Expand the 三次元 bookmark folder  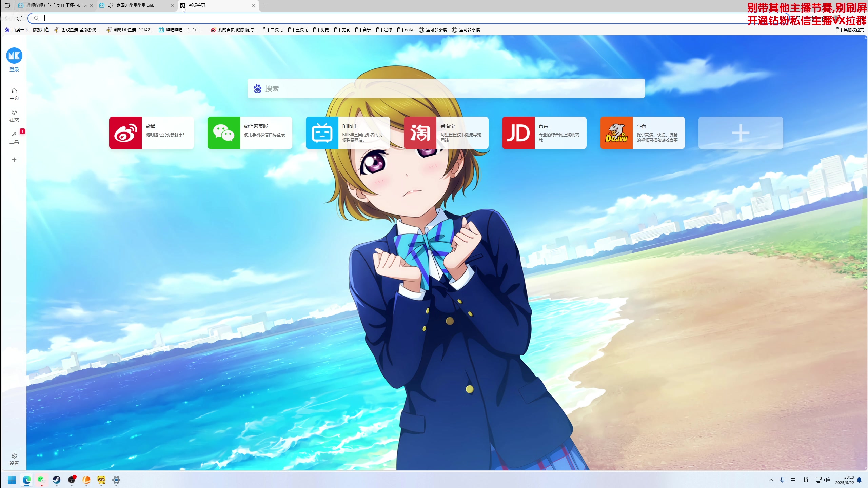tap(298, 30)
